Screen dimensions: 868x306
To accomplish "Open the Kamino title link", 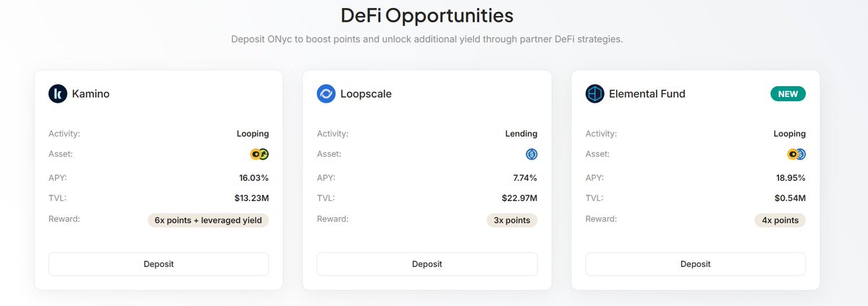I will (90, 93).
